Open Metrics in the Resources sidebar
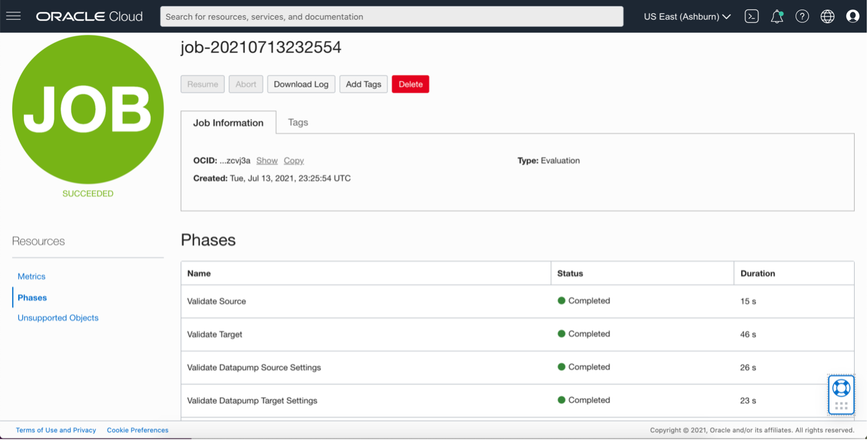The height and width of the screenshot is (441, 868). tap(32, 276)
